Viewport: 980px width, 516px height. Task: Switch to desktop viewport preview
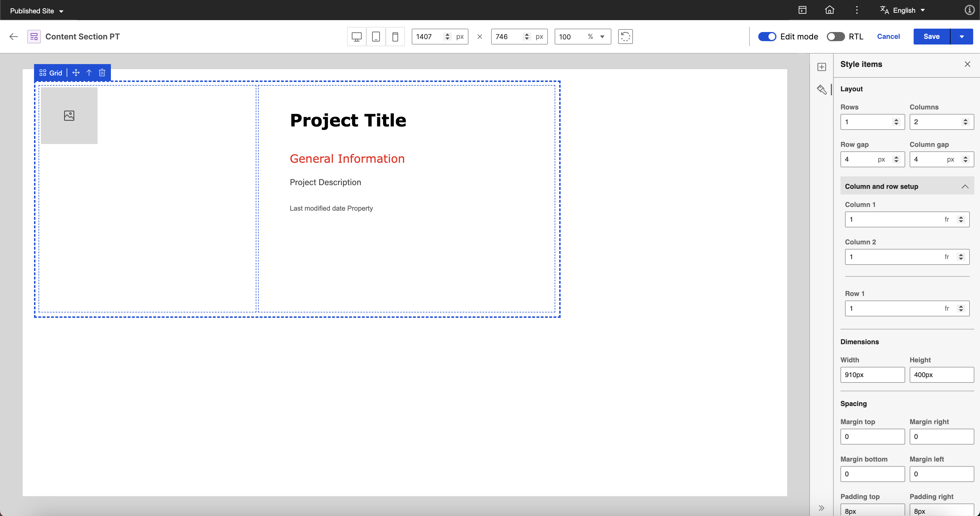pos(356,37)
